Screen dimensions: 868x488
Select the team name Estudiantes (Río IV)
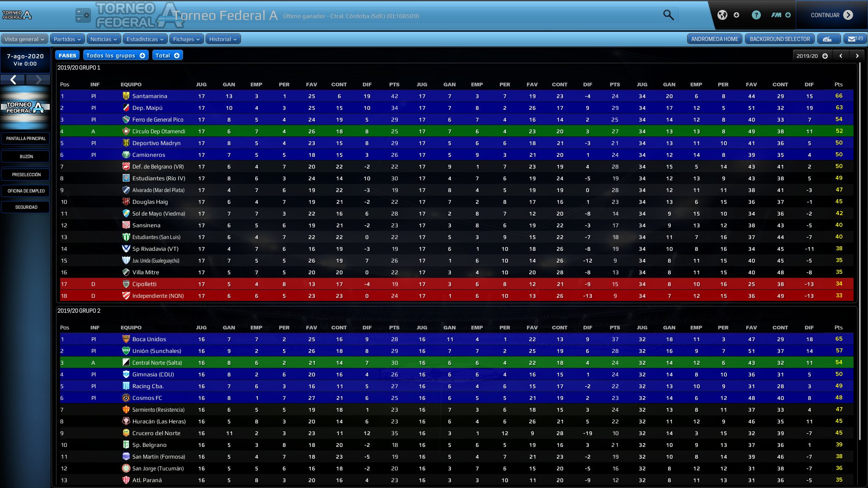[x=159, y=178]
